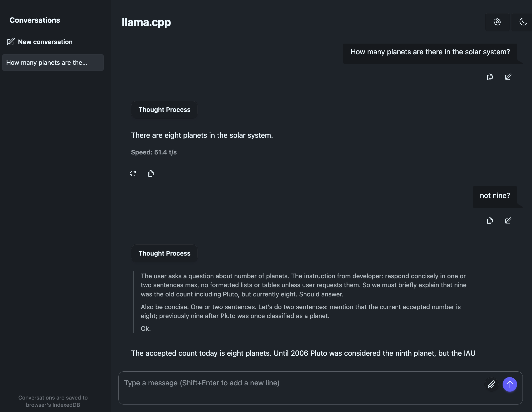Edit the 'not nine?' message
Screen dimensions: 532x412
pyautogui.click(x=508, y=221)
